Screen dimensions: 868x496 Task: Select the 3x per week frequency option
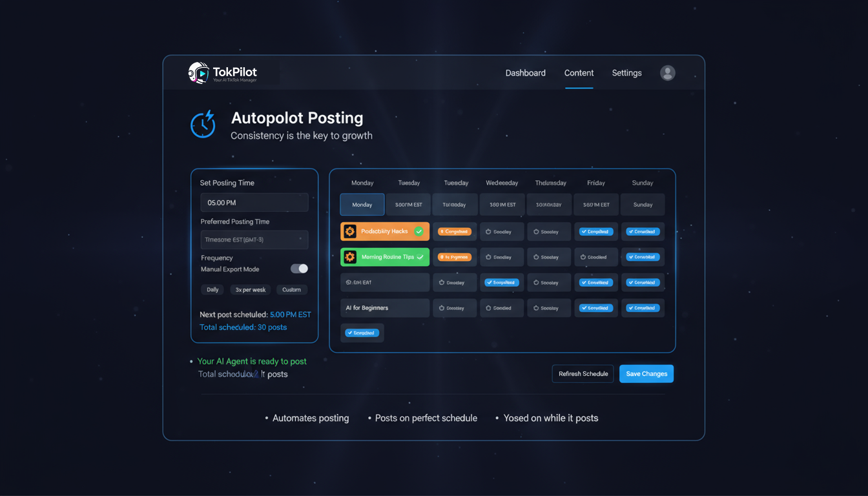250,290
